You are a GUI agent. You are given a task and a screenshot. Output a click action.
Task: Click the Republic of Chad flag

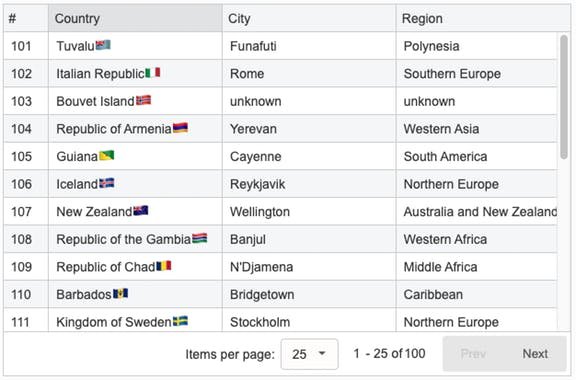coord(164,266)
